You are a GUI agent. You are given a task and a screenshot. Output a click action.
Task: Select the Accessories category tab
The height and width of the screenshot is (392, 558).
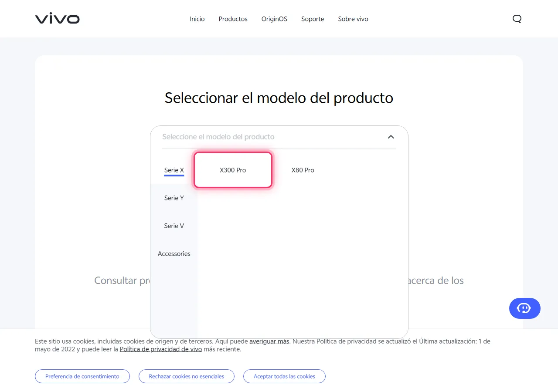[x=174, y=253]
